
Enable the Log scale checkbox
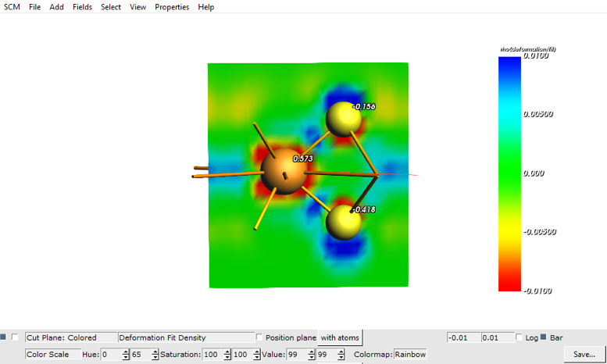(x=520, y=337)
